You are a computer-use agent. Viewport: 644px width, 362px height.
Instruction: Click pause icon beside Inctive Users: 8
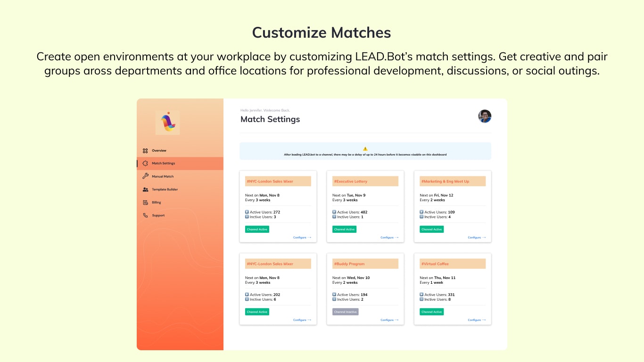point(421,299)
